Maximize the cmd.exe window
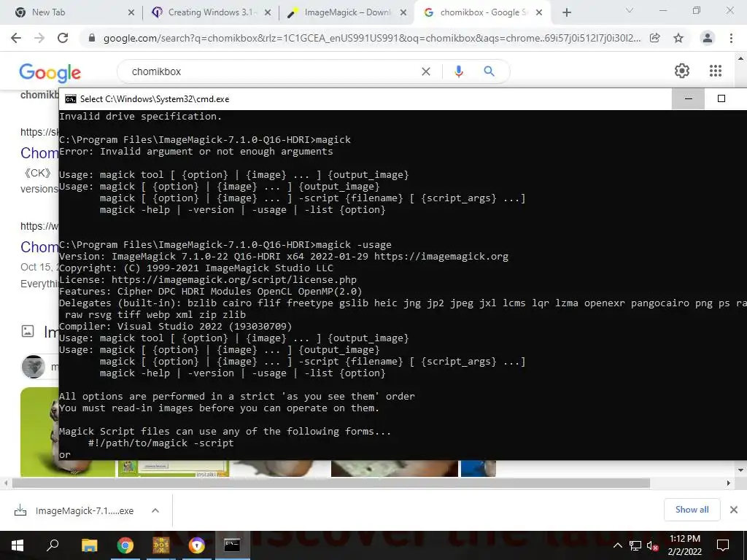747x560 pixels. coord(721,98)
